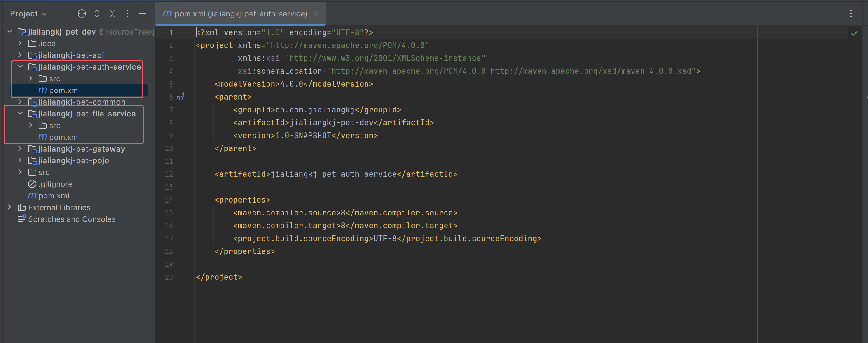
Task: Expand src folder under jialiangkj-pet-file-service
Action: 31,126
